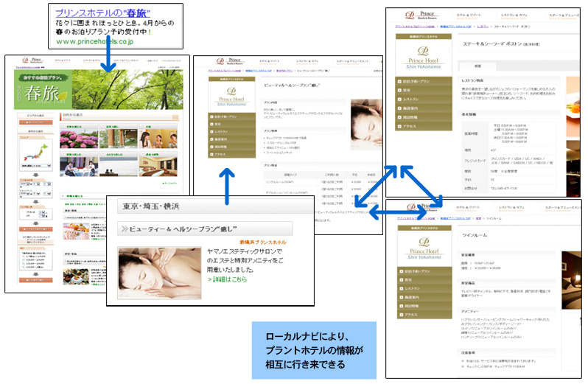Click the ビューティー&ヘルシープラン"癒し" heading bar

click(x=205, y=228)
